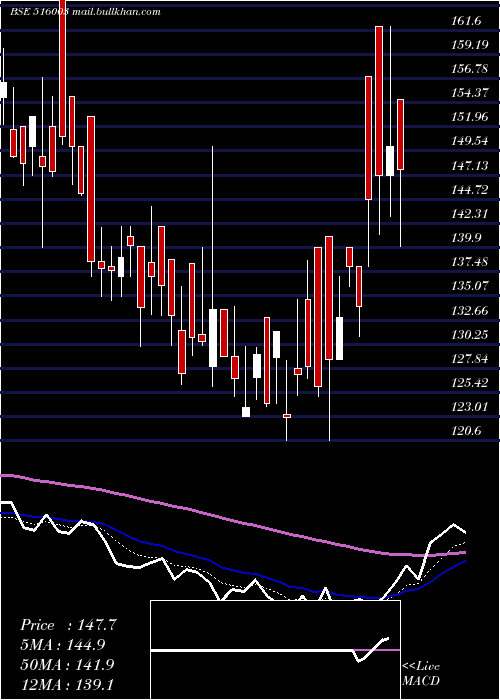Image resolution: width=500 pixels, height=700 pixels.
Task: Click the 154.37 price axis label
Action: tap(470, 93)
